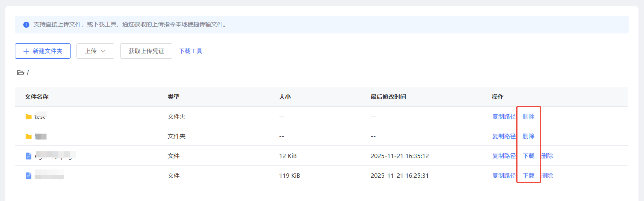Click the file icon of the 12 KiB file
Image resolution: width=644 pixels, height=201 pixels.
pyautogui.click(x=28, y=156)
